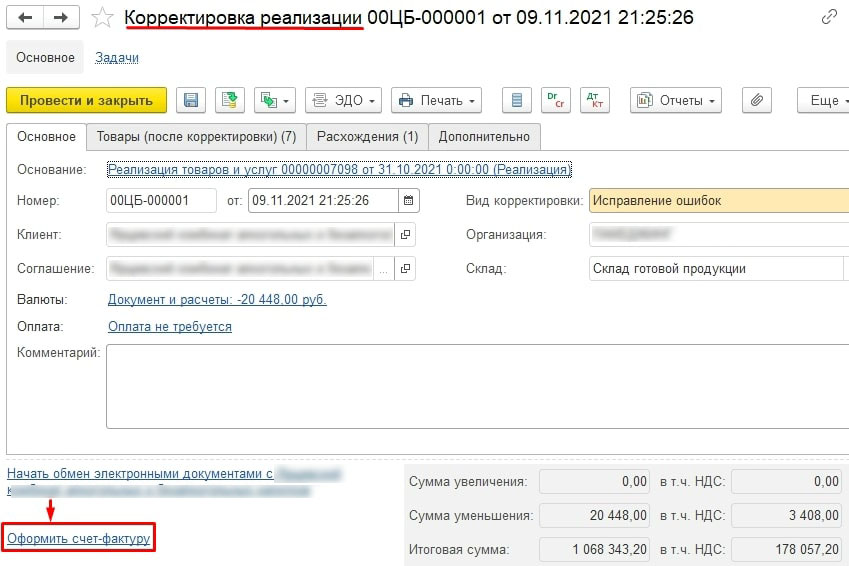Open the Расхождения (1) tab
The width and height of the screenshot is (849, 566).
click(368, 136)
